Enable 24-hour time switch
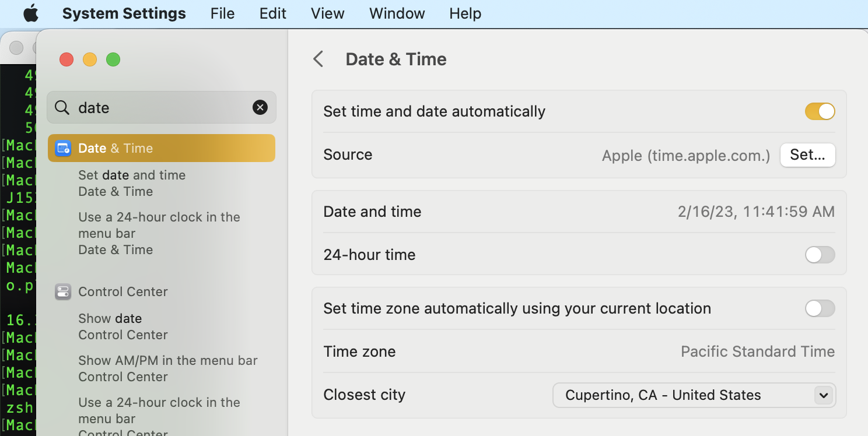868x436 pixels. [x=820, y=255]
